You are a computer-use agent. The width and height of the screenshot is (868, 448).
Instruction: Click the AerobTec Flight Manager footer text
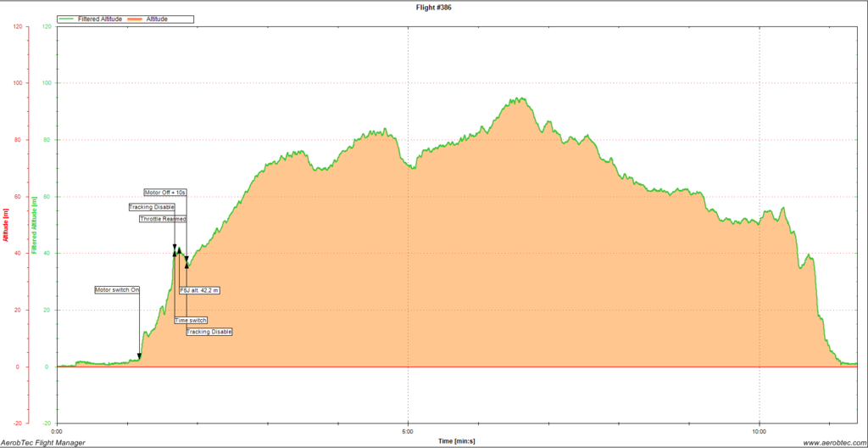(42, 443)
